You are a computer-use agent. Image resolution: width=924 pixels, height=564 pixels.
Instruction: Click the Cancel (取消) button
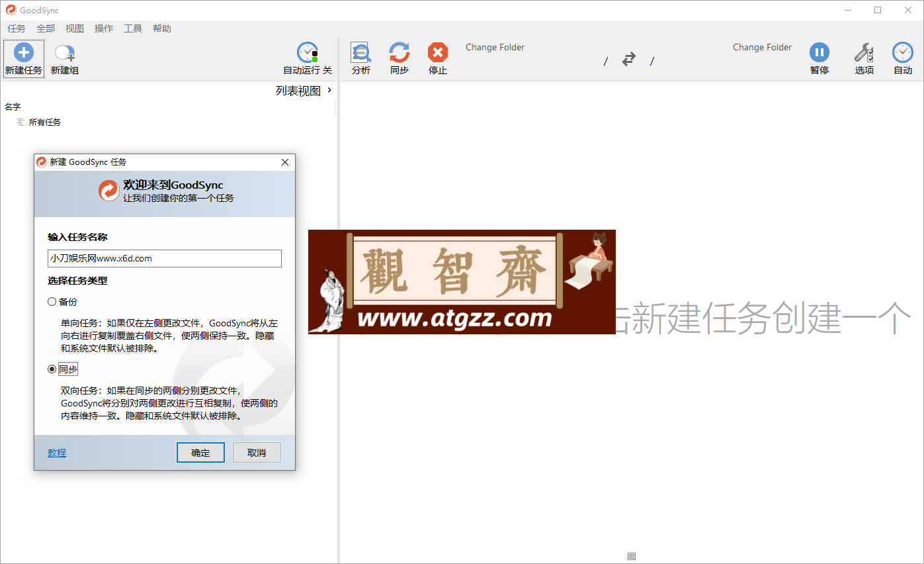[x=257, y=453]
